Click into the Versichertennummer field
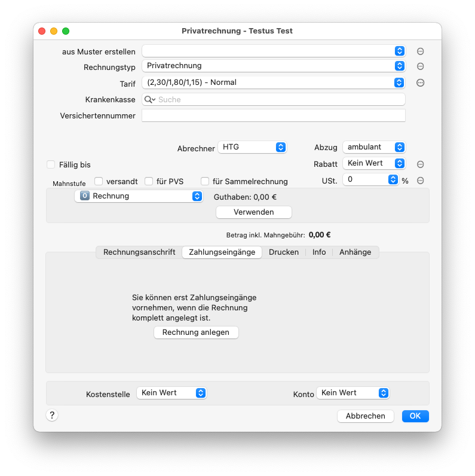This screenshot has height=476, width=475. [274, 115]
